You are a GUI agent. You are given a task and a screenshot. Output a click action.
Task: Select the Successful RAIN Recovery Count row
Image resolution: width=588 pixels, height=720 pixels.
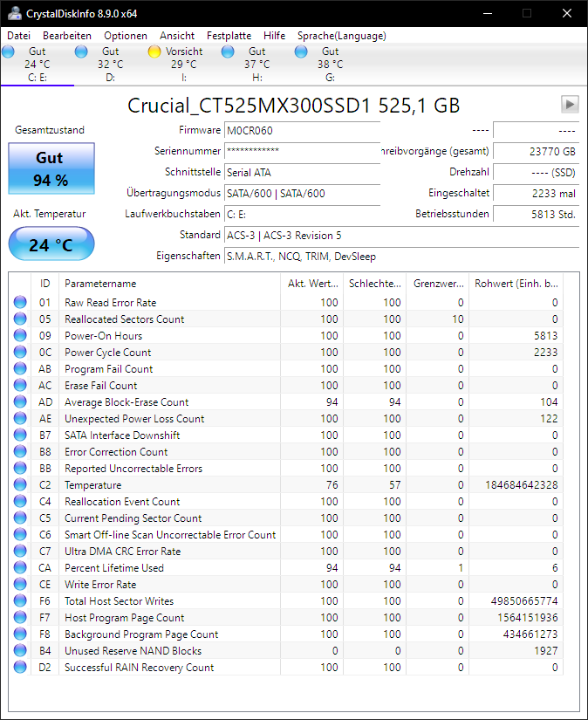point(286,667)
